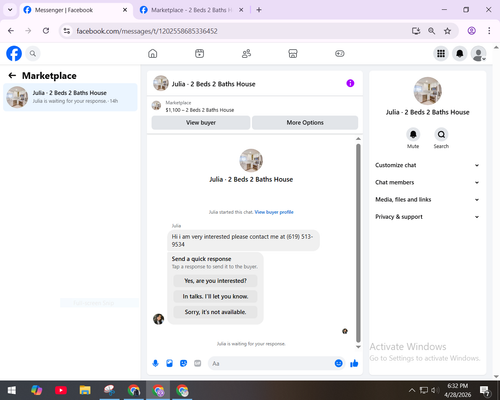Open a new browser tab
The image size is (500, 400).
pos(259,10)
